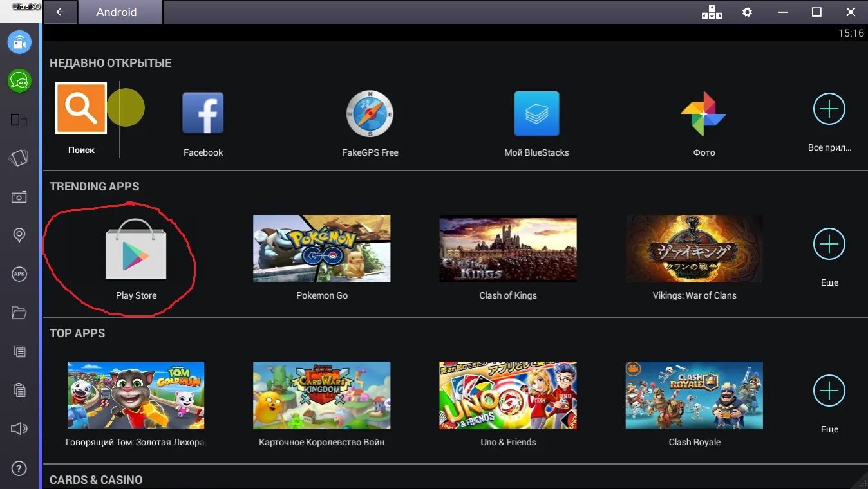Open Карточное Королевство Войн game
868x489 pixels.
[322, 395]
